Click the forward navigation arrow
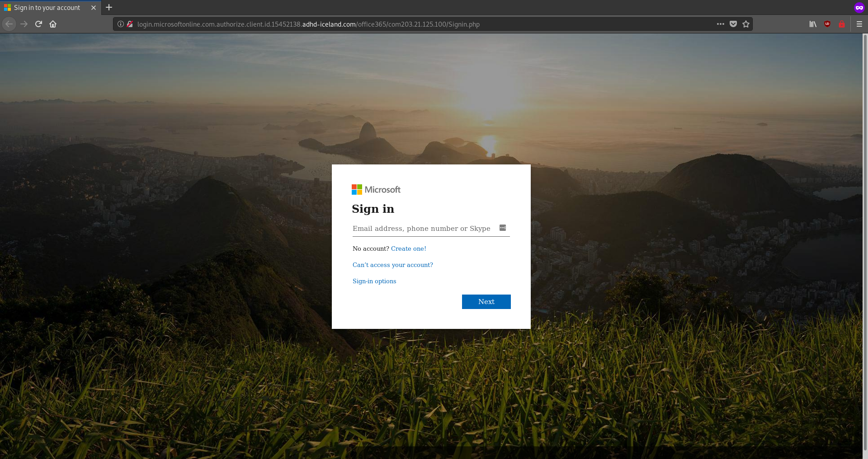Image resolution: width=868 pixels, height=459 pixels. (x=24, y=24)
